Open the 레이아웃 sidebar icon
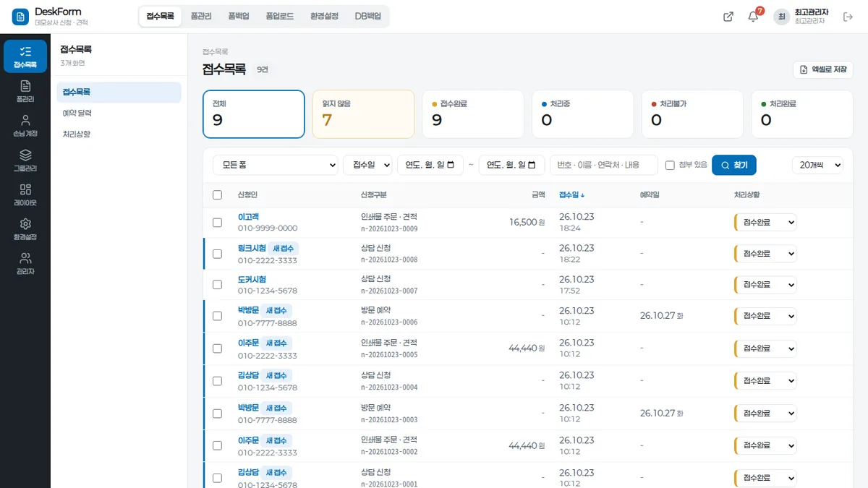Screen dimensions: 868x488 click(25, 194)
